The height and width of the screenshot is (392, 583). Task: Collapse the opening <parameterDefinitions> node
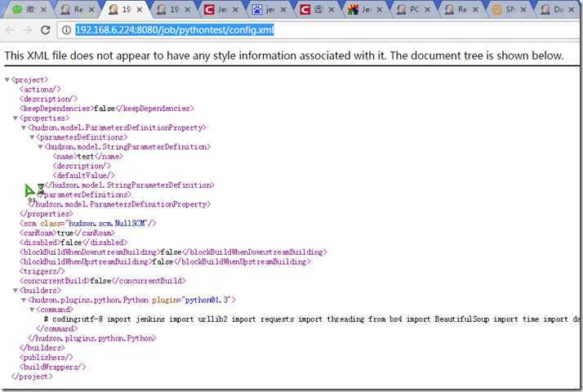point(32,138)
